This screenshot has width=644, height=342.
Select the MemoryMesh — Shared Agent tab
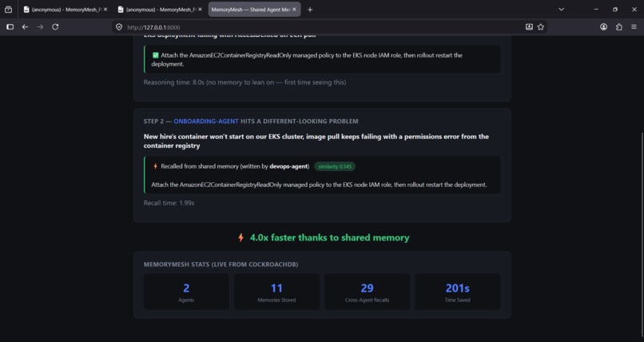click(x=254, y=10)
